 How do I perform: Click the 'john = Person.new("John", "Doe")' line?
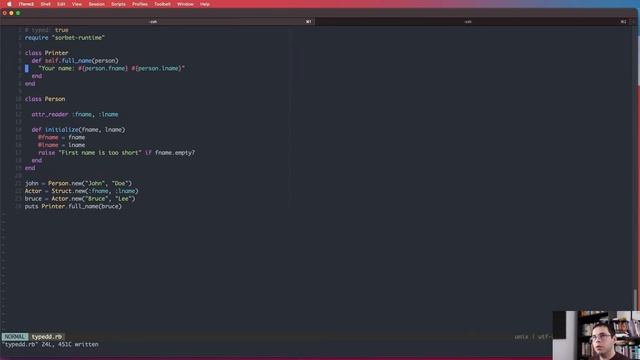(78, 183)
